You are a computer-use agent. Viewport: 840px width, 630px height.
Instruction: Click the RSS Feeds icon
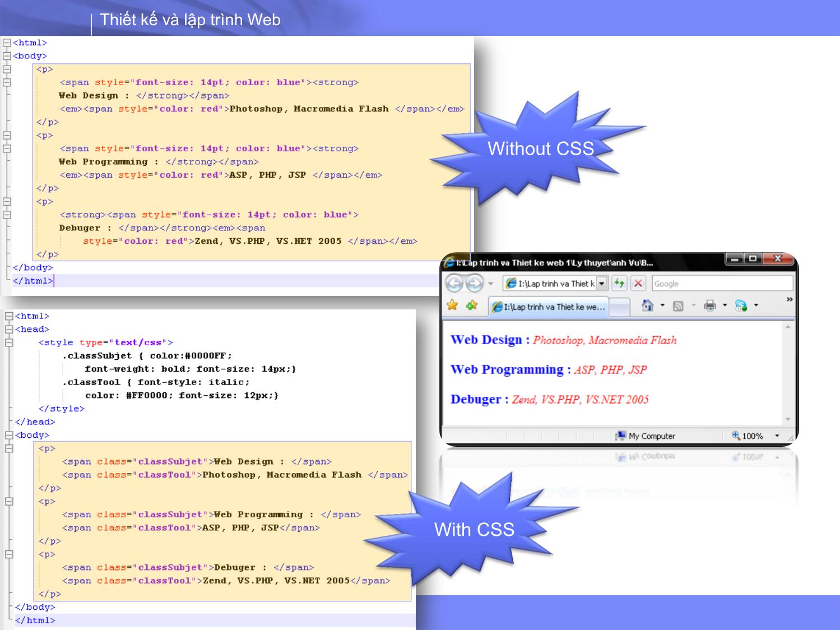(678, 306)
